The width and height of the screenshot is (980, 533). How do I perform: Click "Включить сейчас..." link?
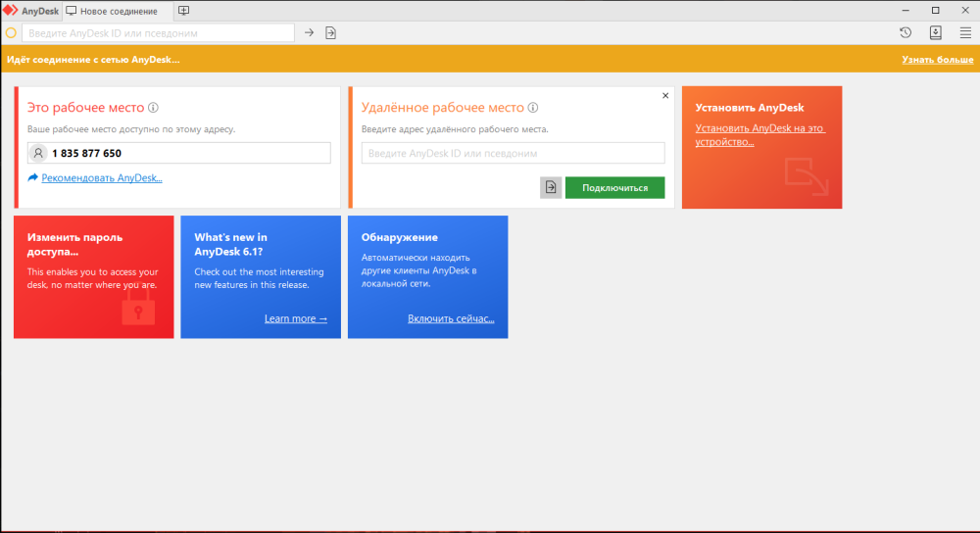[451, 318]
